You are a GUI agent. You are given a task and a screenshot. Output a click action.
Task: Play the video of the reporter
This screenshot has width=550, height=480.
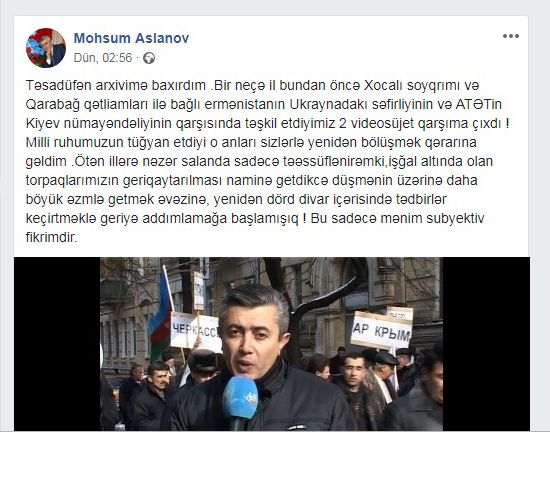271,344
